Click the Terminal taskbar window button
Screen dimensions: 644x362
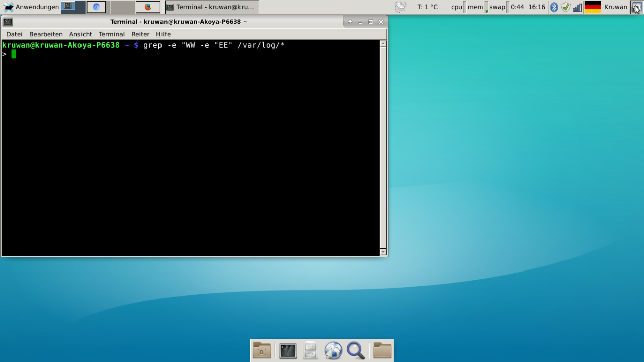212,7
